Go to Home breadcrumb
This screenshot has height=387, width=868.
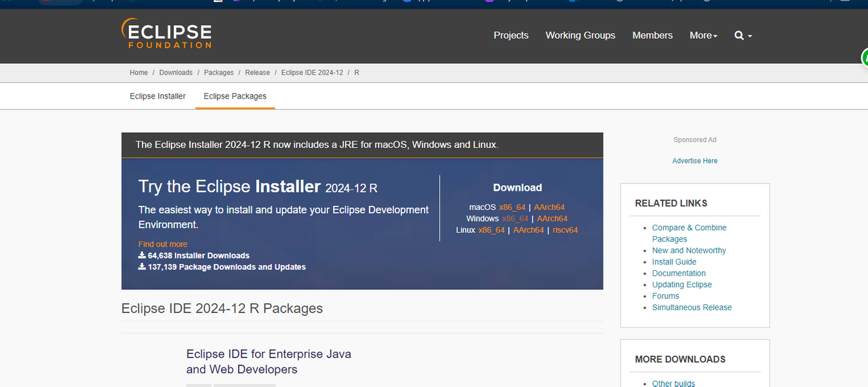[x=139, y=73]
